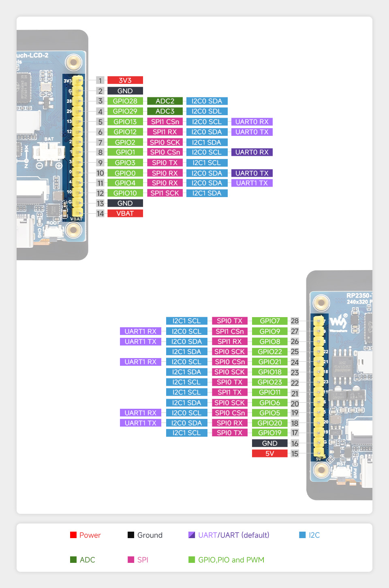The width and height of the screenshot is (389, 588).
Task: Select the GPIO21 label
Action: tap(270, 362)
